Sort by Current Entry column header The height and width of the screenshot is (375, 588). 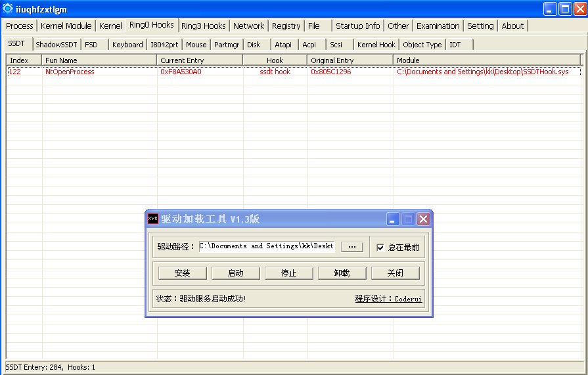(200, 60)
